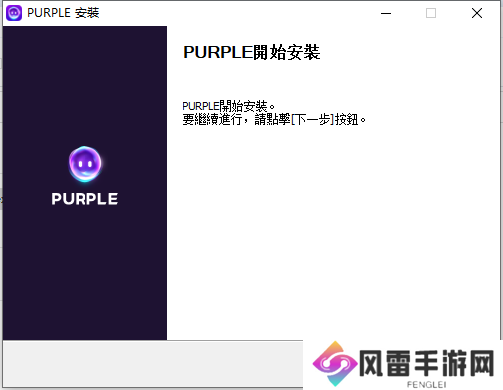Image resolution: width=503 pixels, height=390 pixels.
Task: Click the body line 'PURPLE開始安裝。'
Action: click(x=228, y=106)
